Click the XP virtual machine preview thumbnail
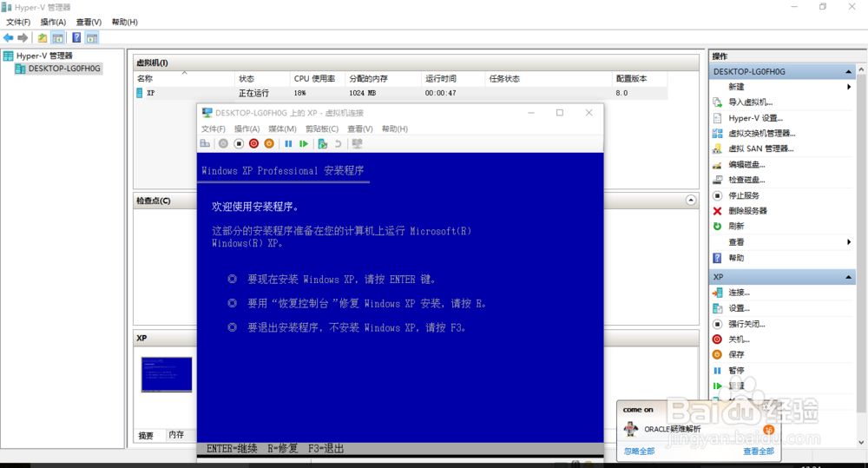The width and height of the screenshot is (868, 468). (x=167, y=374)
